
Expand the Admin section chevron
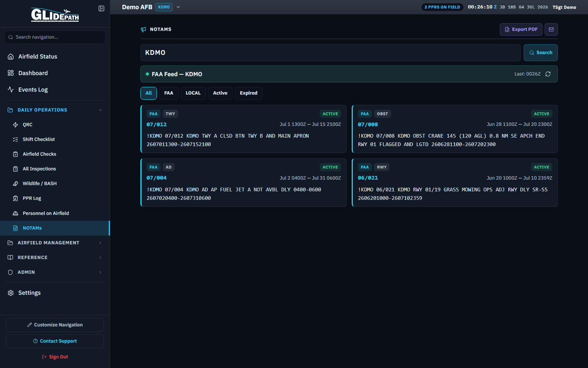tap(100, 272)
